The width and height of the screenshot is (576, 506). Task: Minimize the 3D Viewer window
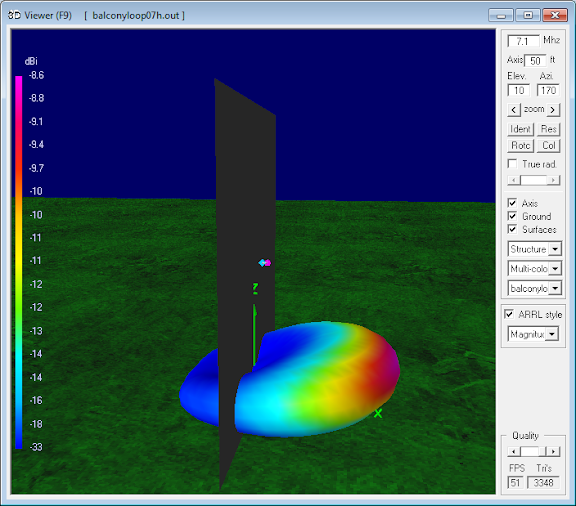(x=500, y=15)
